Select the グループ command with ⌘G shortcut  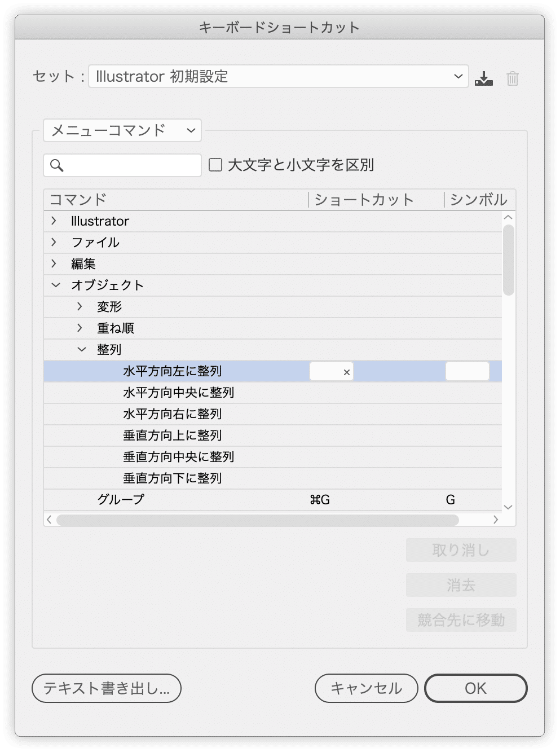120,499
